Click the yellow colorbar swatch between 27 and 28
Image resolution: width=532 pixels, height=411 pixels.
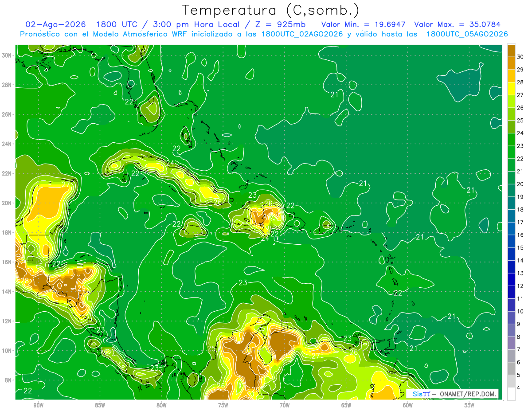(512, 88)
